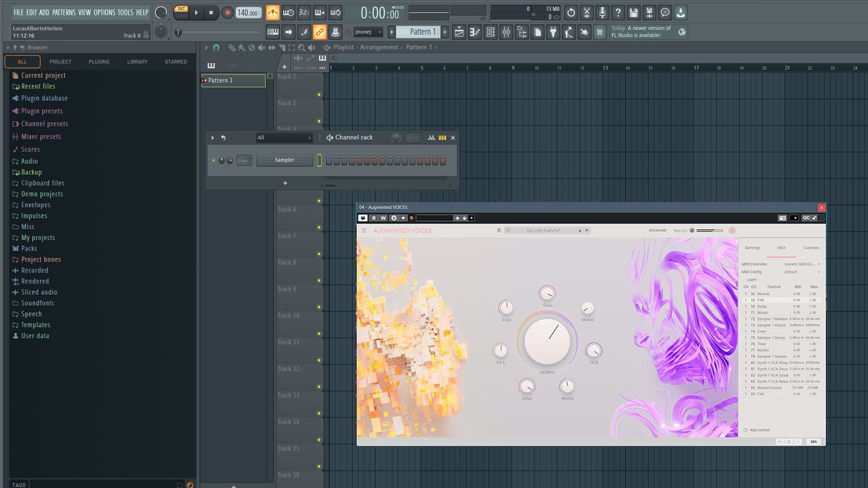This screenshot has width=868, height=488.
Task: Select the paint brush tool in Playlist
Action: click(241, 48)
